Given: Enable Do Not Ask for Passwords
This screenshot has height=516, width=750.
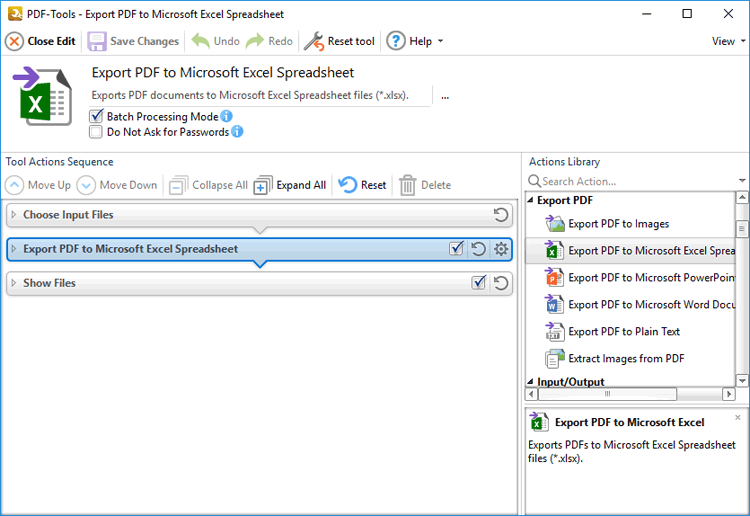Looking at the screenshot, I should tap(96, 132).
